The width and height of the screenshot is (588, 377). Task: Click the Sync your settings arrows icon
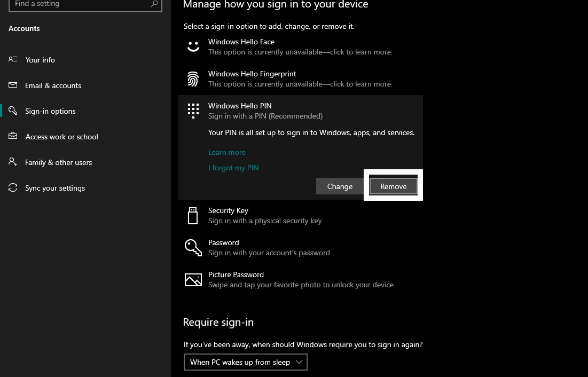(x=13, y=187)
